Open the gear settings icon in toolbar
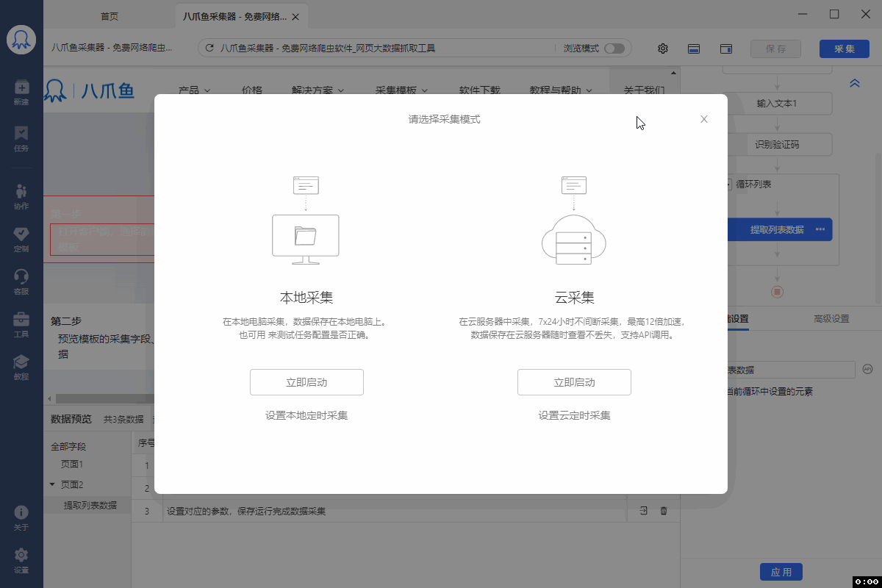This screenshot has width=882, height=588. tap(663, 49)
